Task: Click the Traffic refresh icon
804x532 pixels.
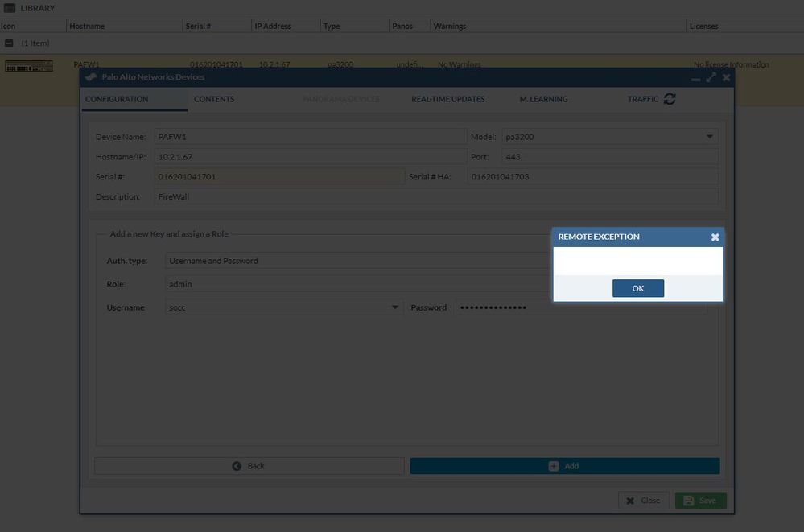Action: 669,99
